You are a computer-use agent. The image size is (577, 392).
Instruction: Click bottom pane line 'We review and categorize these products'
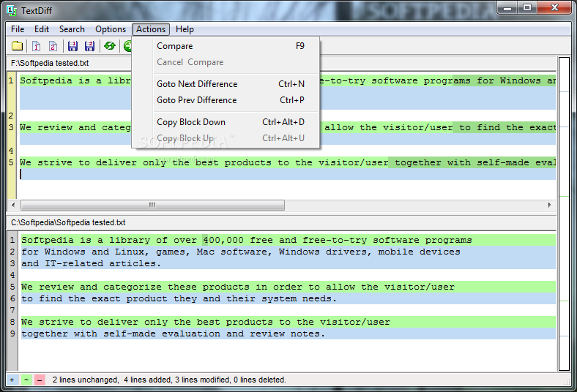coord(288,287)
